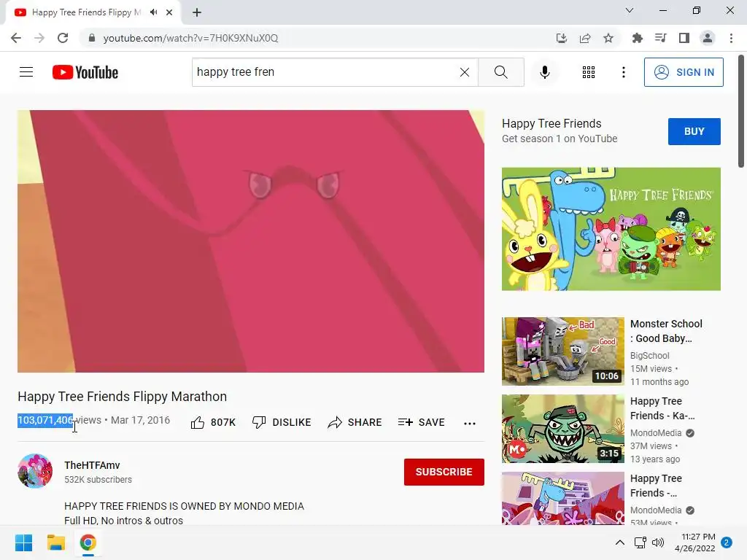Click the video player area

click(251, 241)
